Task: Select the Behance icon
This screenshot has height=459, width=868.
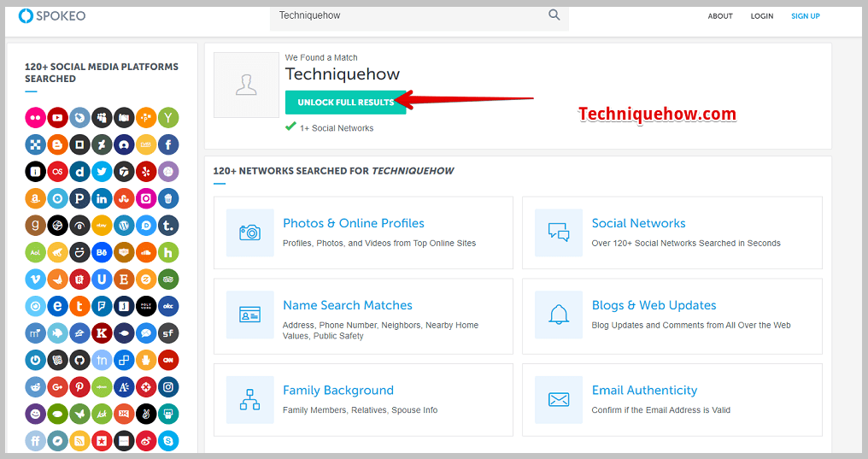Action: pyautogui.click(x=102, y=252)
